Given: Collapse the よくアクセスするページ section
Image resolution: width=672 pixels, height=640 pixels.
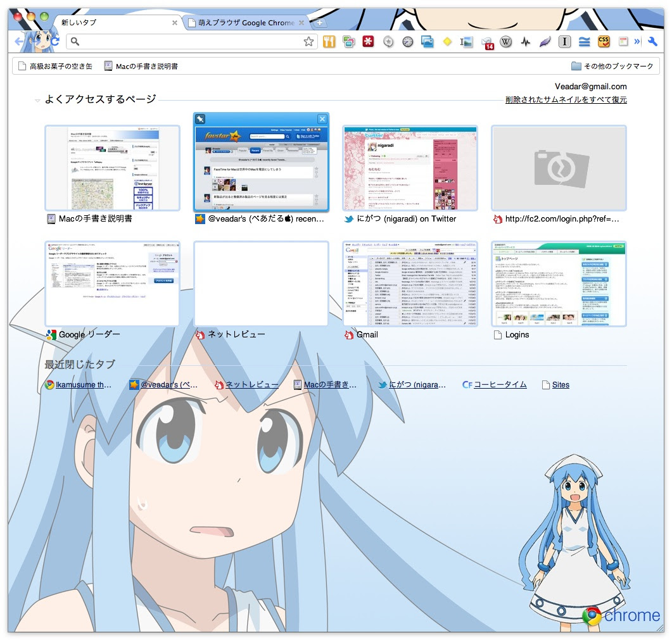Looking at the screenshot, I should [x=37, y=100].
